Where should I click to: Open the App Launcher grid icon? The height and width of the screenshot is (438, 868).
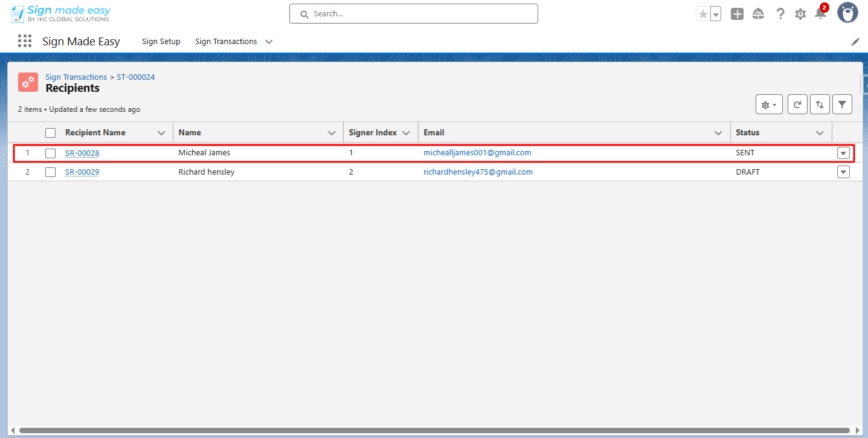click(x=25, y=41)
